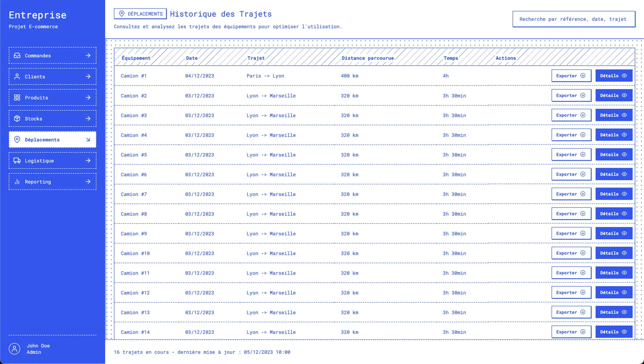Image resolution: width=644 pixels, height=364 pixels.
Task: Click the person icon beside Clients
Action: 17,76
